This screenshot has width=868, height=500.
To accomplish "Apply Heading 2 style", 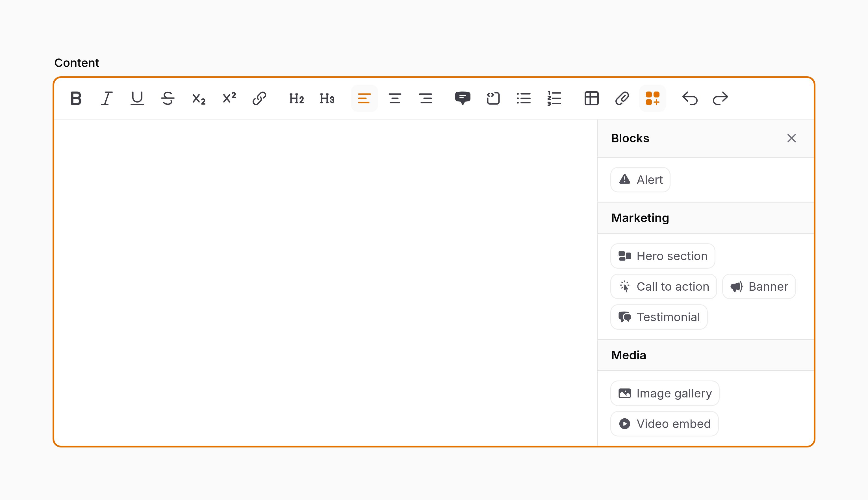I will pos(296,99).
